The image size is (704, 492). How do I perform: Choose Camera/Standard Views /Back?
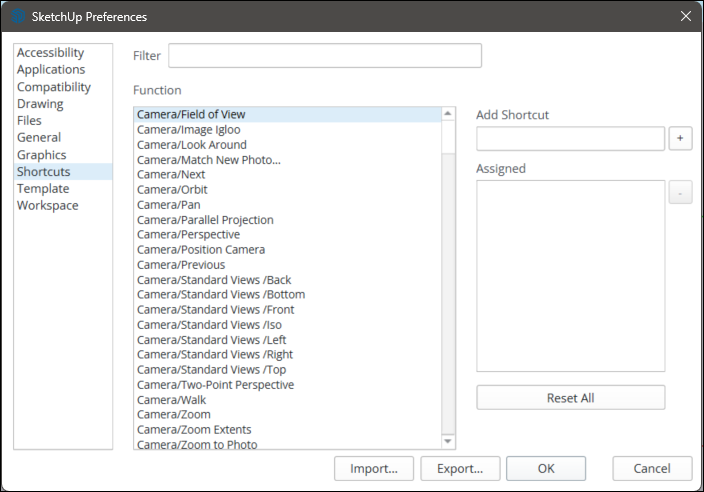pyautogui.click(x=288, y=280)
